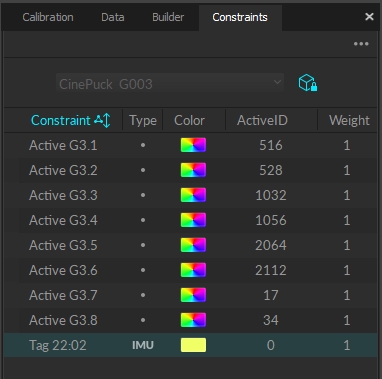Select the Active G3.5 constraint row

pos(191,245)
